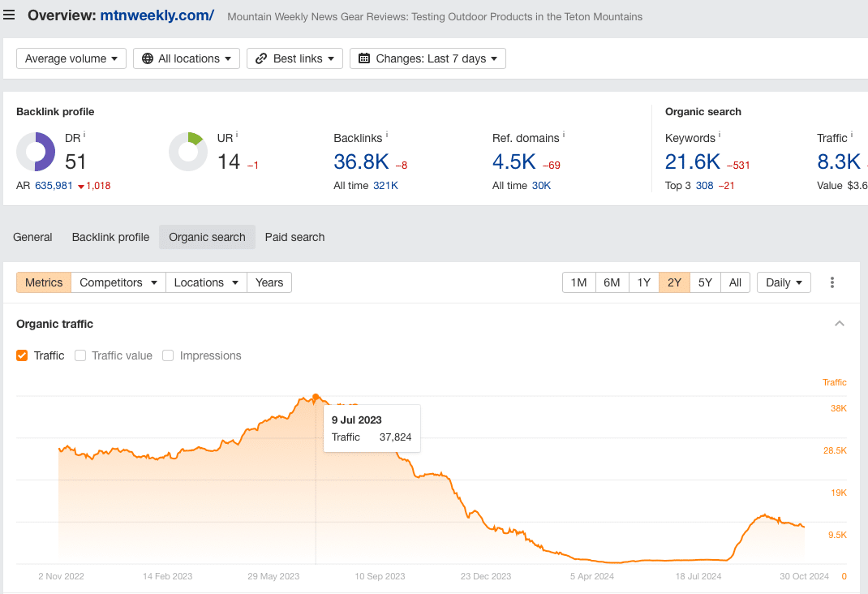Select the Years view button
The image size is (868, 594).
point(269,282)
